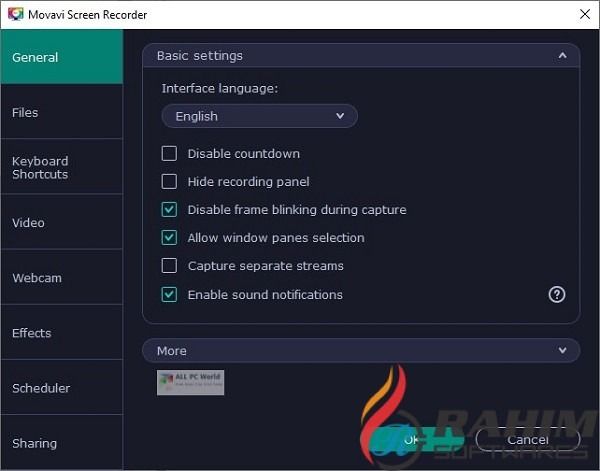Click the help question mark icon
The width and height of the screenshot is (600, 471).
tap(557, 294)
